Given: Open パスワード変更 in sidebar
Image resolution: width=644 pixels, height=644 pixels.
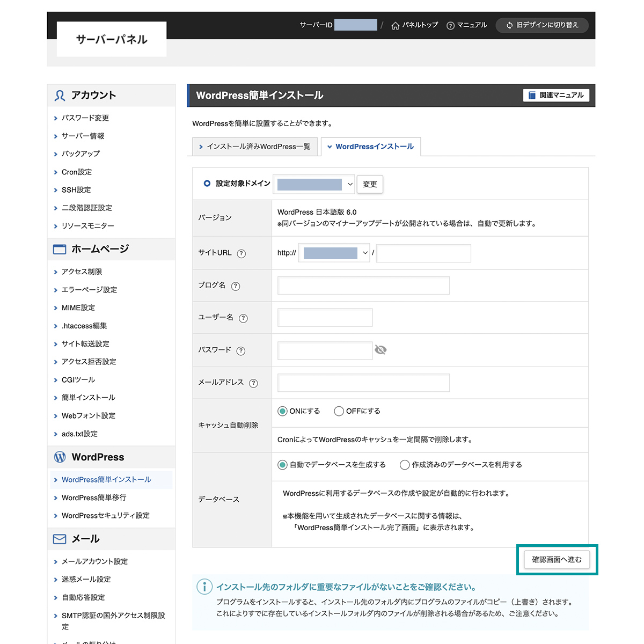Looking at the screenshot, I should (85, 118).
